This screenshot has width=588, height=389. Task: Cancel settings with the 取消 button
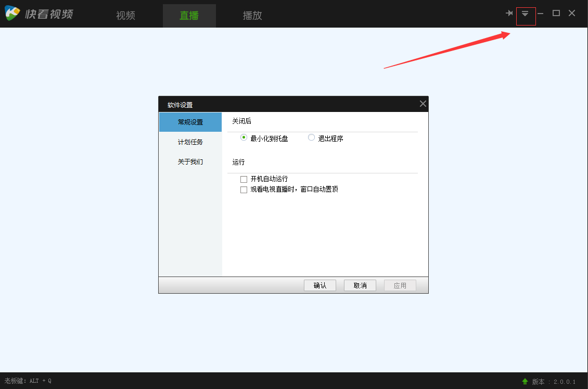[360, 285]
